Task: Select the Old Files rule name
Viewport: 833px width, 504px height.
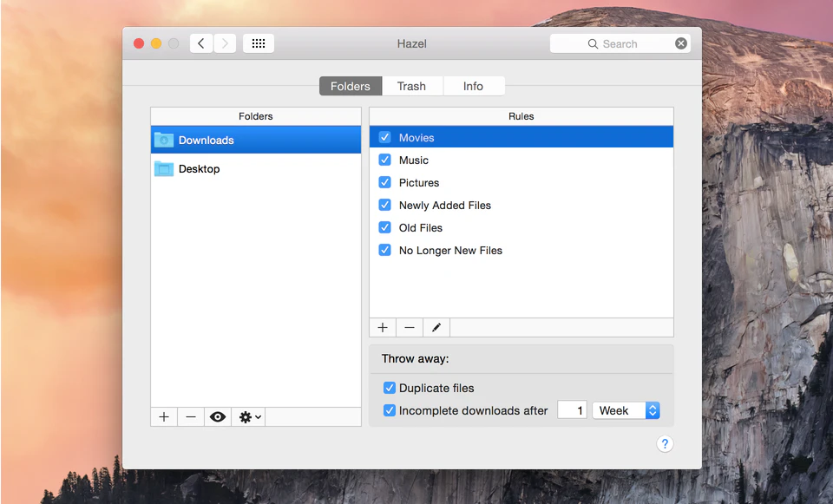Action: [x=421, y=228]
